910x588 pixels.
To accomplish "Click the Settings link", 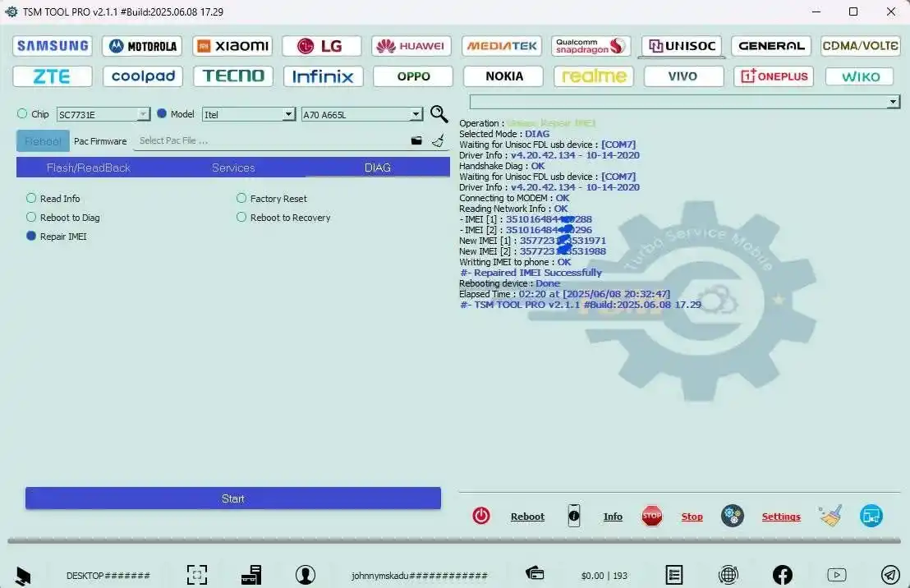I will pos(781,517).
